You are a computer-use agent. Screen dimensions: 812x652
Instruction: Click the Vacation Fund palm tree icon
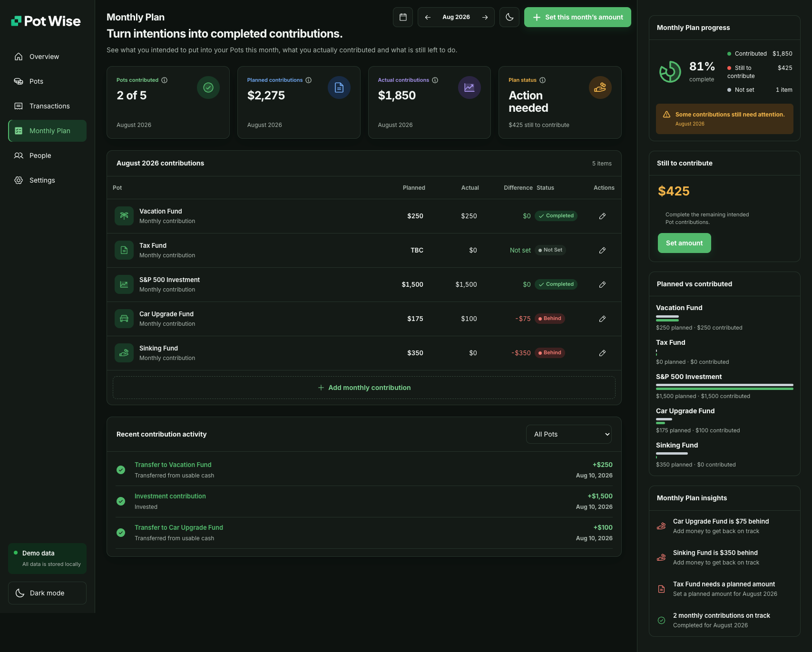124,216
